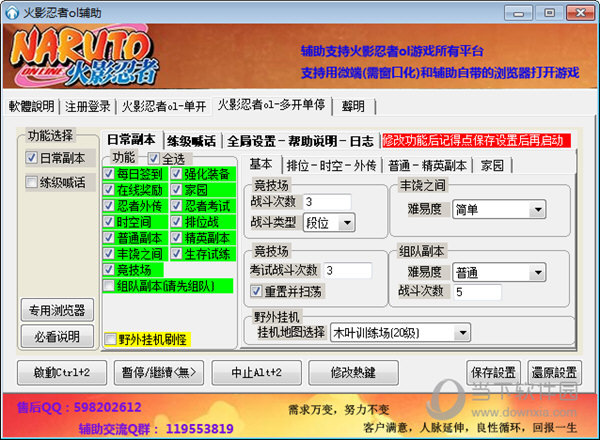The image size is (600, 440).
Task: Click the 售后QQ：598202612 text
Action: [x=79, y=407]
